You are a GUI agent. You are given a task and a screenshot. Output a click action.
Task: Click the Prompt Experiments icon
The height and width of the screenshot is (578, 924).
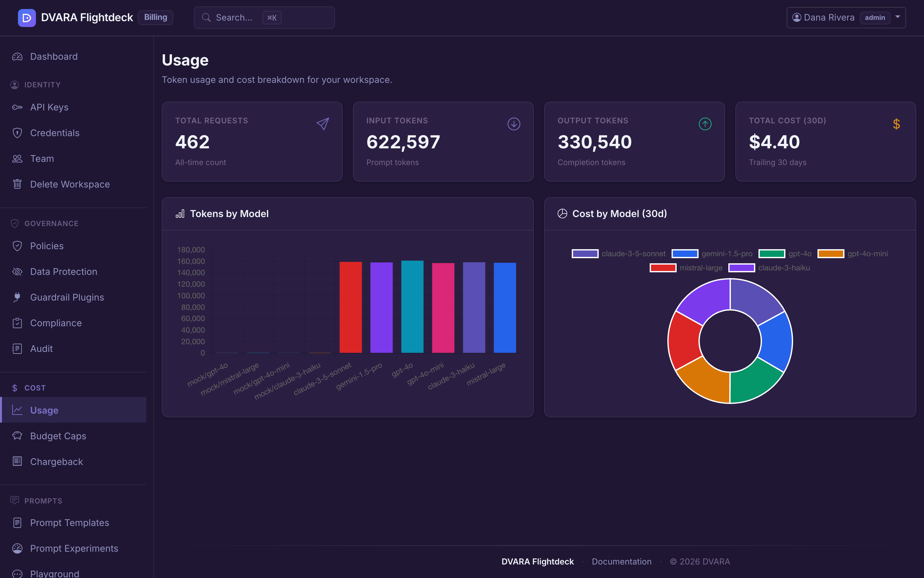click(x=17, y=548)
